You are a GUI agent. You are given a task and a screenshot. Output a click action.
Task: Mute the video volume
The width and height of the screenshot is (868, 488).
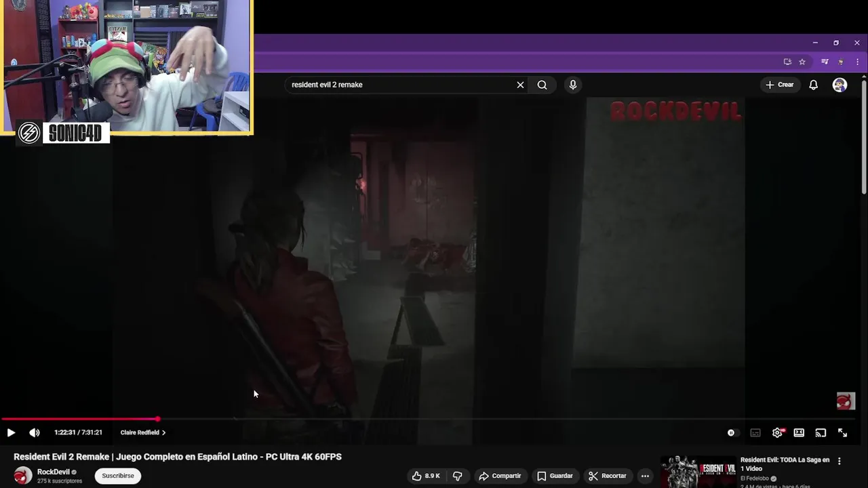[x=35, y=432]
